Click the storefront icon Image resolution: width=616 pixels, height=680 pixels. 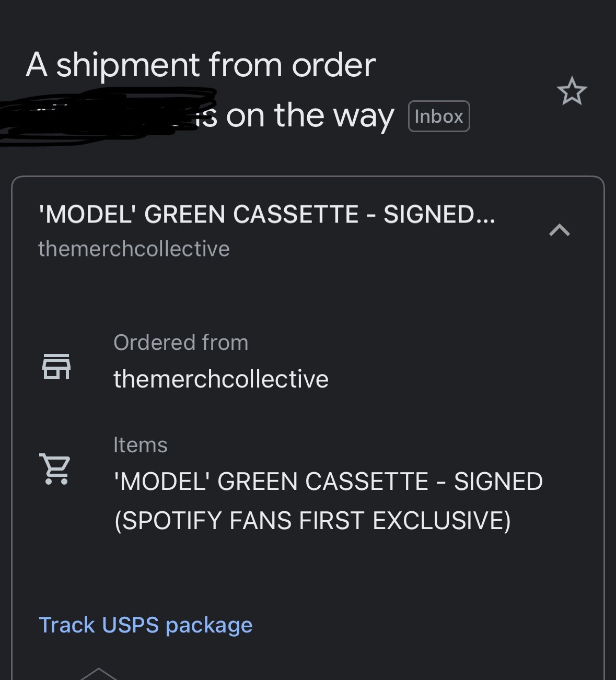pyautogui.click(x=56, y=366)
